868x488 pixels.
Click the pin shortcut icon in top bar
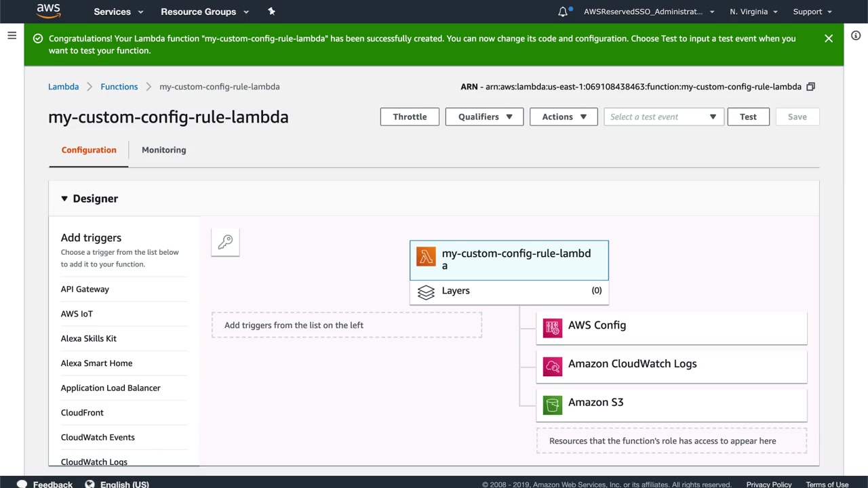[x=271, y=12]
